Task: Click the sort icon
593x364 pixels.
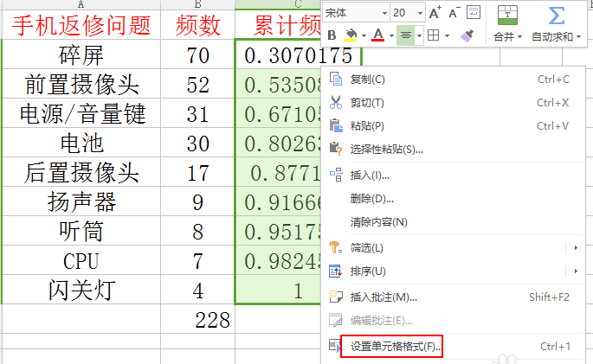Action: coord(335,271)
